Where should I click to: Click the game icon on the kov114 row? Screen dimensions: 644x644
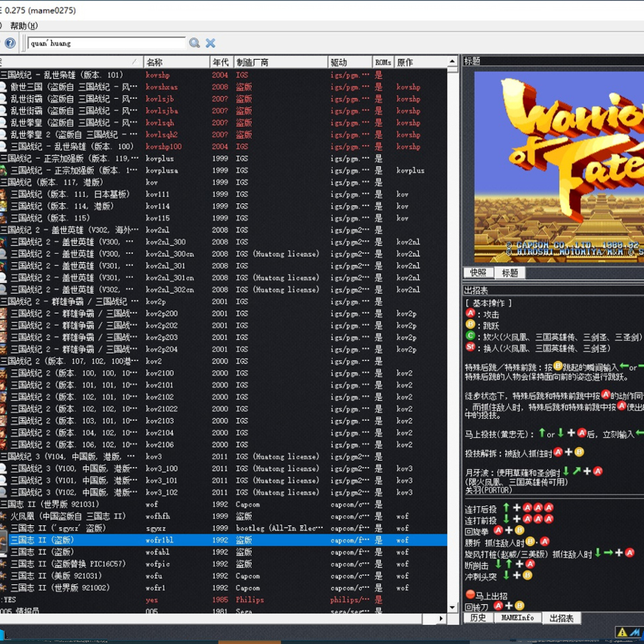[x=3, y=206]
